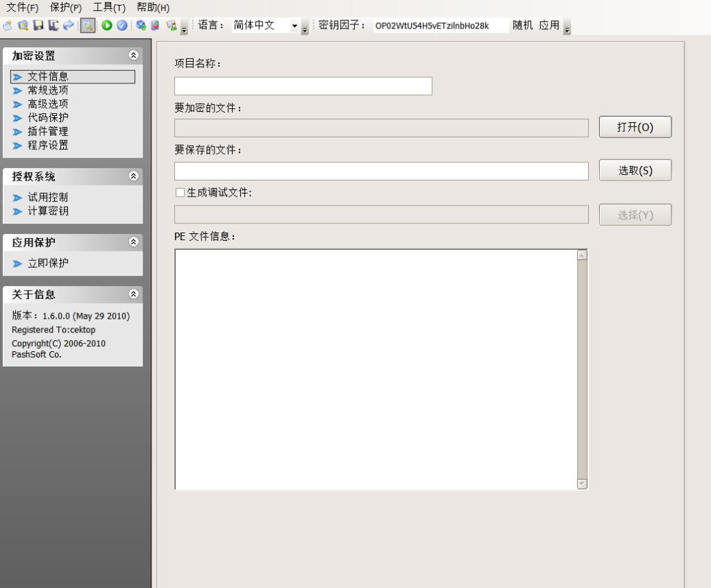The height and width of the screenshot is (588, 711).
Task: Click the blue curved arrow toolbar icon
Action: point(68,26)
